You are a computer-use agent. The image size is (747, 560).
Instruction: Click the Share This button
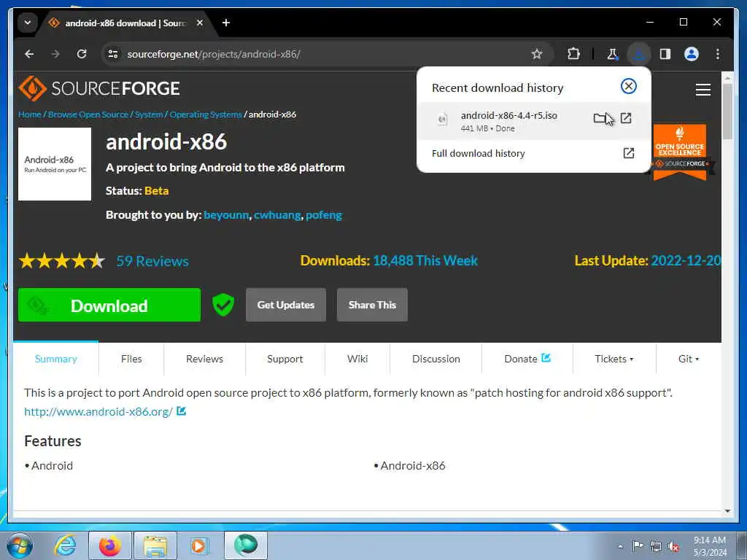[x=372, y=305]
